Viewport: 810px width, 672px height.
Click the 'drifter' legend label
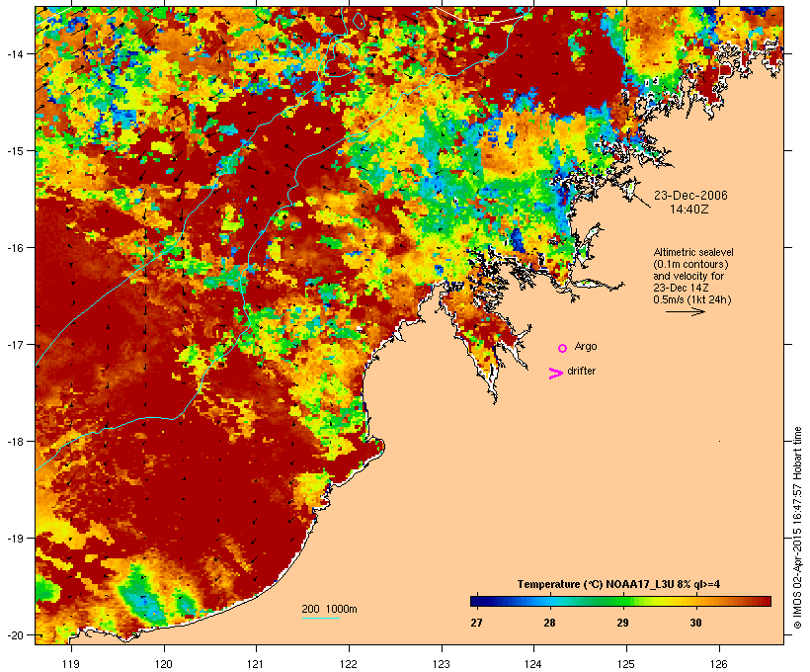click(581, 371)
